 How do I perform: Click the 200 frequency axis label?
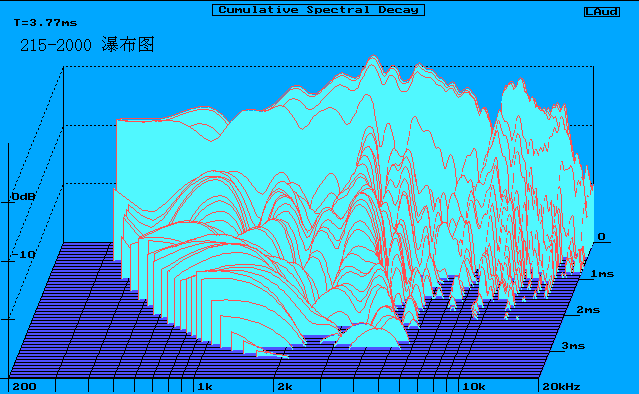pos(24,386)
